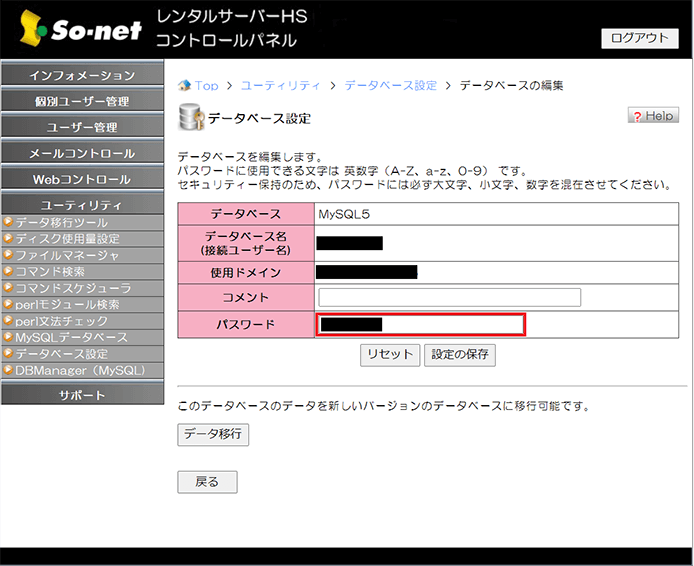The height and width of the screenshot is (566, 694).
Task: Save settings with 設定の保存 button
Action: 460,355
